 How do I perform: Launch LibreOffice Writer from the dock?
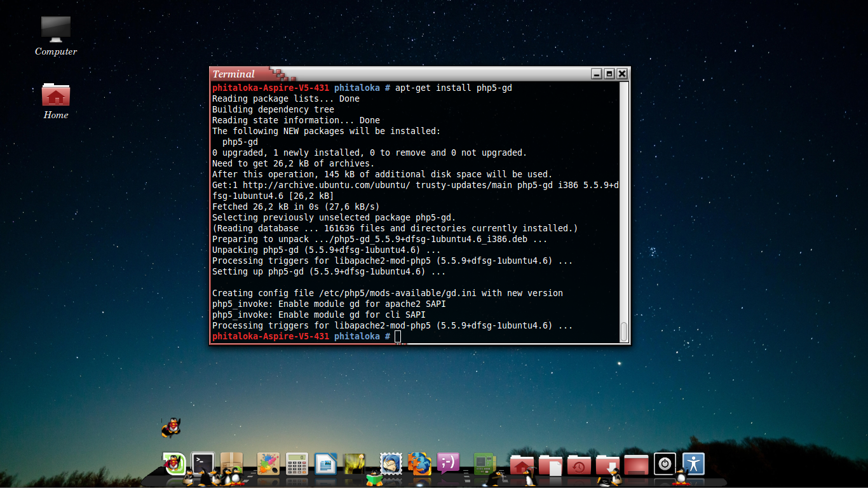click(x=326, y=464)
